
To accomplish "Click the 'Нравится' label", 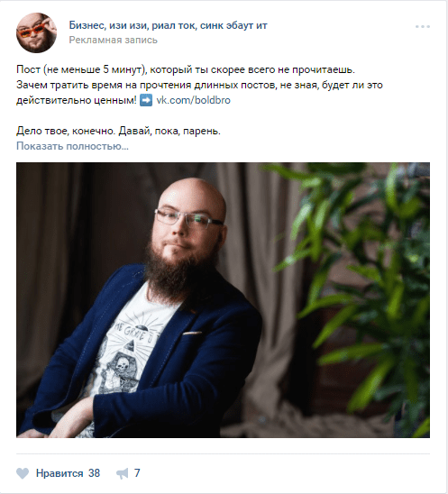I will coord(59,473).
